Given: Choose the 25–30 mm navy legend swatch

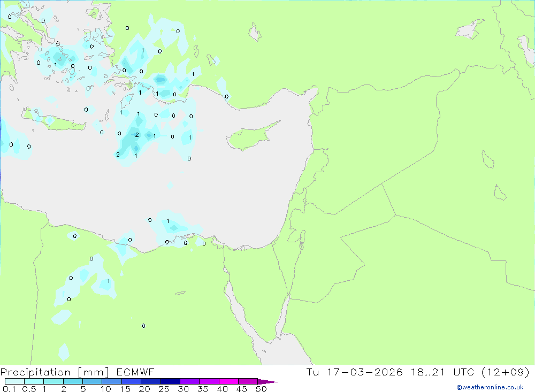Looking at the screenshot, I should point(170,381).
